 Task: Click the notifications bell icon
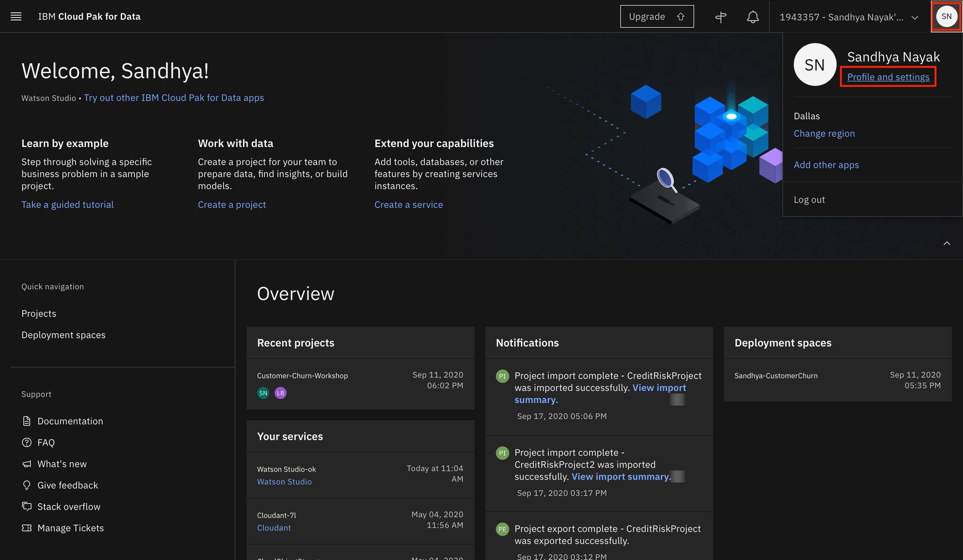752,16
